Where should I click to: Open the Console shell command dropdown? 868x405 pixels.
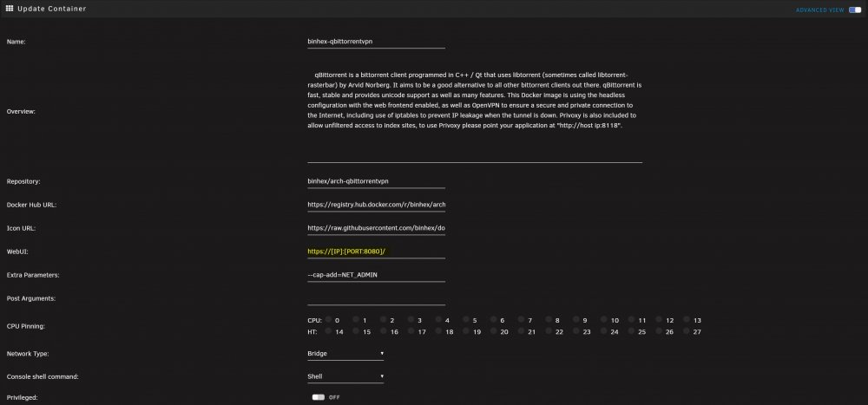345,376
